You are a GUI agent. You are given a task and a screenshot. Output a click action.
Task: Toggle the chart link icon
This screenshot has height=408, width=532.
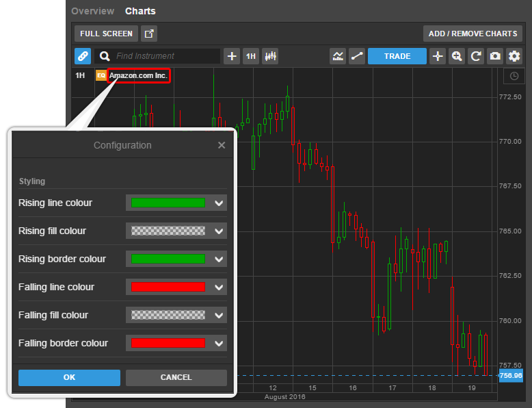pos(83,56)
